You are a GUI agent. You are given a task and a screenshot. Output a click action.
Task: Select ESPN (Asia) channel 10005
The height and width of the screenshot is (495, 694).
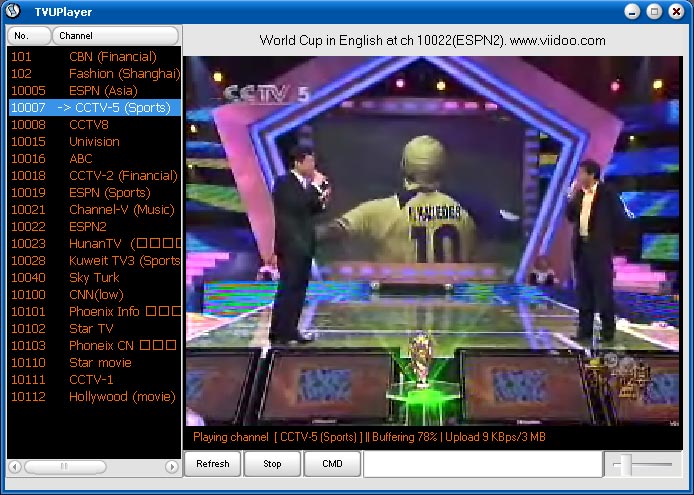pyautogui.click(x=95, y=90)
